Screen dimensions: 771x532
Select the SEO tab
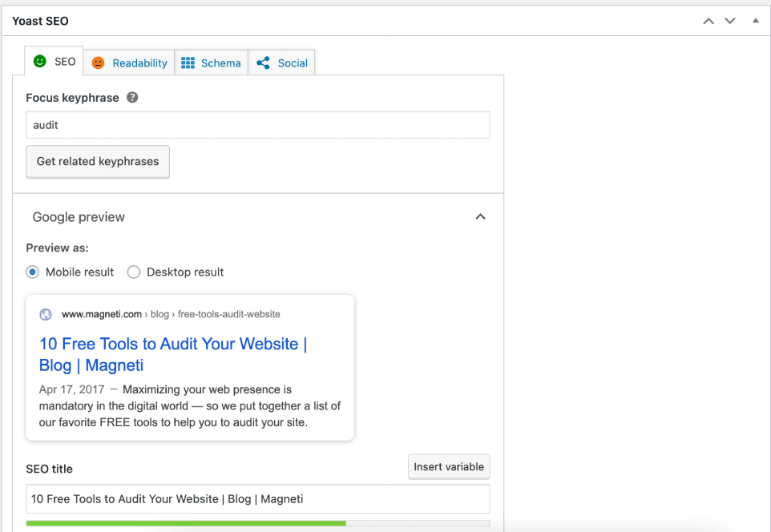click(54, 62)
